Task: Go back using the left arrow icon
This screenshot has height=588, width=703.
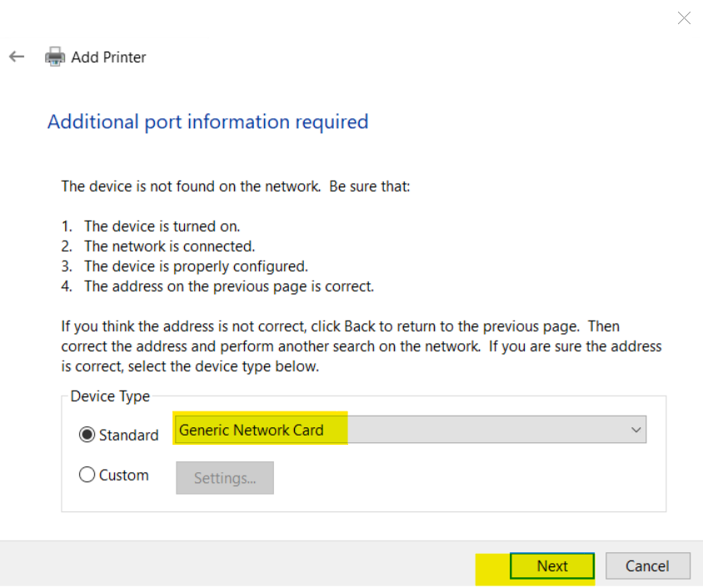Action: (x=17, y=57)
